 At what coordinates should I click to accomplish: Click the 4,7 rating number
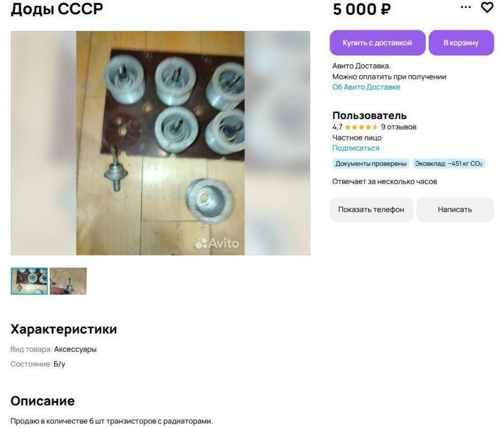coord(337,127)
